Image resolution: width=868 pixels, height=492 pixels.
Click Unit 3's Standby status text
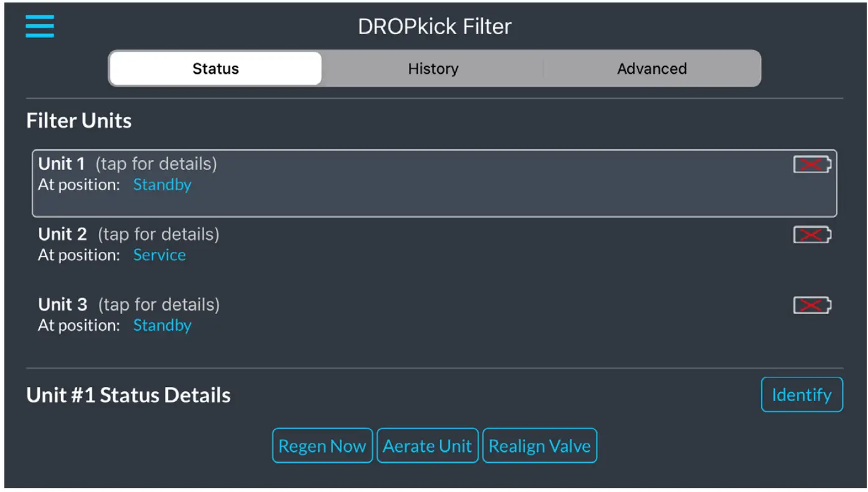(x=162, y=325)
